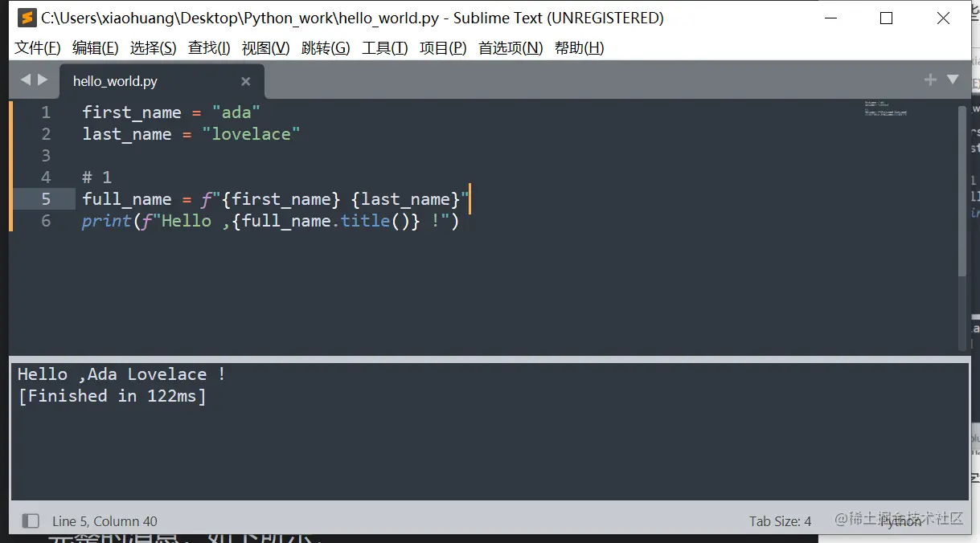This screenshot has height=543, width=980.
Task: Click the last_name = "lovelace" code line
Action: (191, 134)
